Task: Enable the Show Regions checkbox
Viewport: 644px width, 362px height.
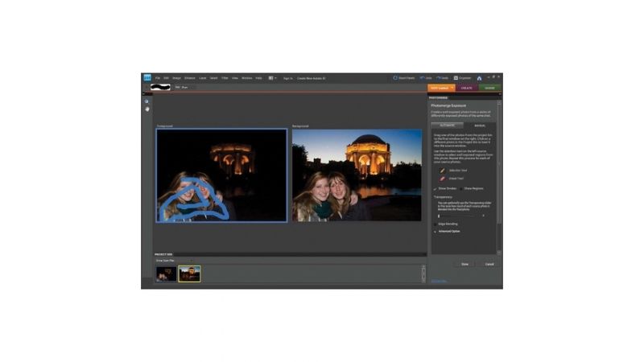Action: pyautogui.click(x=460, y=188)
